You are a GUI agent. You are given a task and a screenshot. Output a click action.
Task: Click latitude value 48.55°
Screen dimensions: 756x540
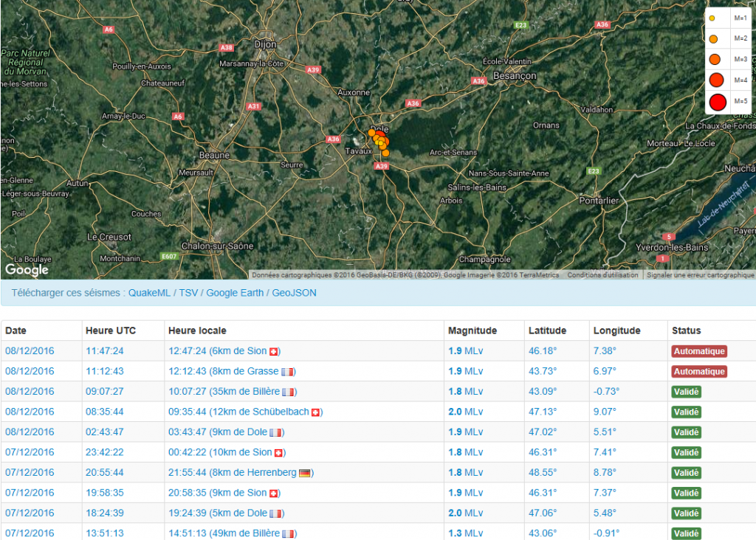[543, 473]
